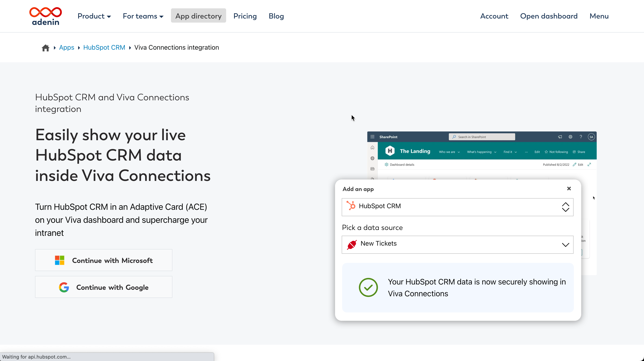Open the New Tickets data source dropdown

click(x=458, y=245)
